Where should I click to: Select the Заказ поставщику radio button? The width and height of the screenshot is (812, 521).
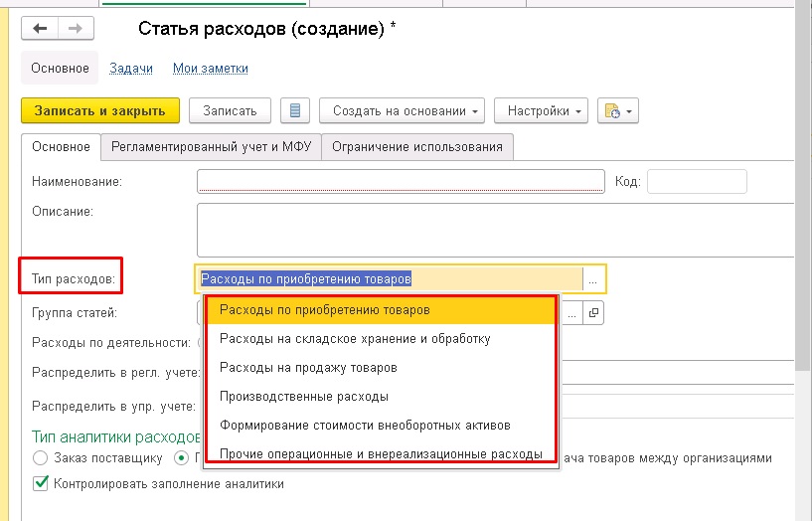[x=40, y=458]
